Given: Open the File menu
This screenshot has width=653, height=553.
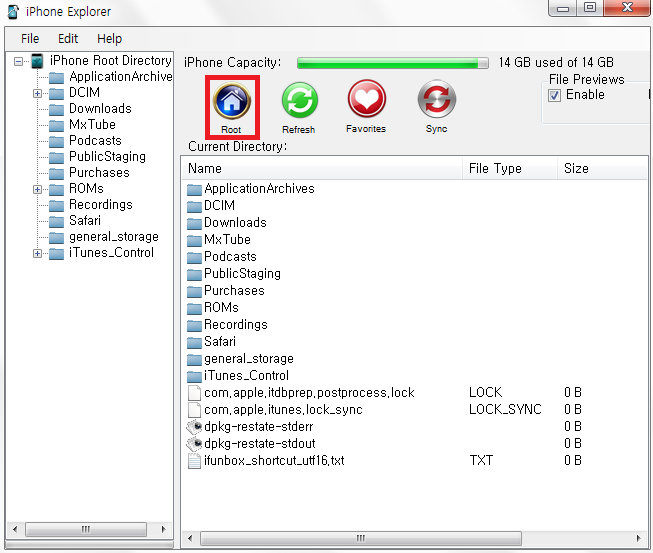Looking at the screenshot, I should (30, 39).
